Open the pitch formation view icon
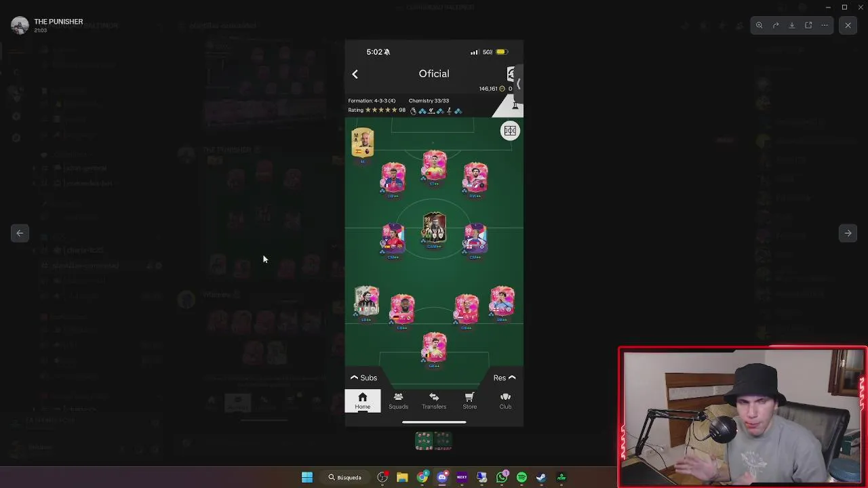 pyautogui.click(x=510, y=131)
